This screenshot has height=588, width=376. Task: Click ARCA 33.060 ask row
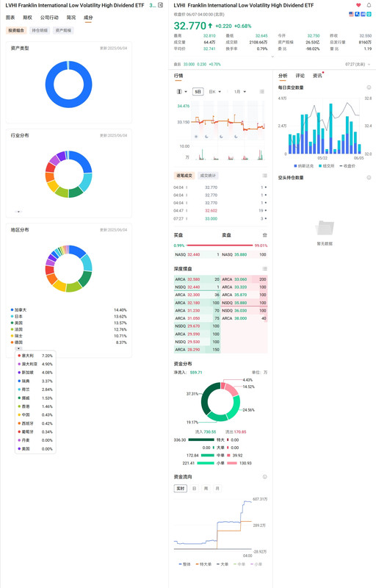tap(244, 279)
